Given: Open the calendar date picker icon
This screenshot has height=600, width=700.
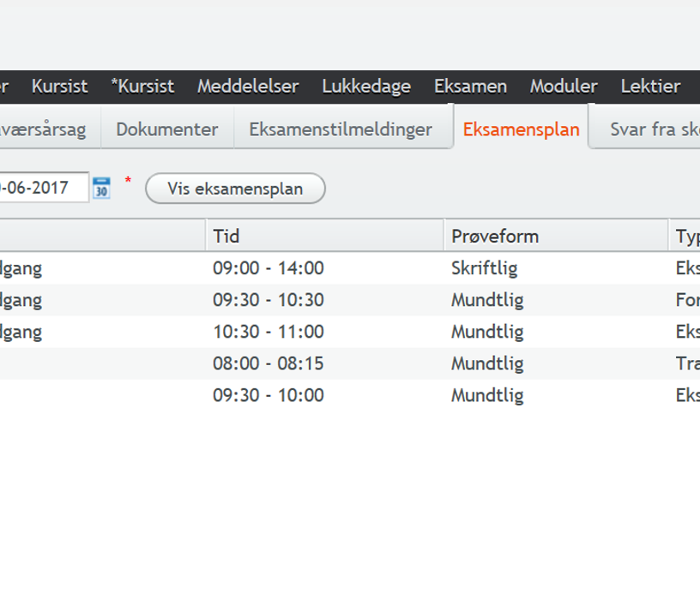Looking at the screenshot, I should pos(101,188).
